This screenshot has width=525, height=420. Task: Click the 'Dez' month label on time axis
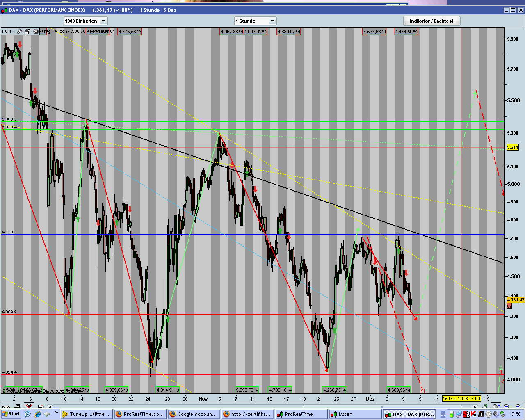coord(370,399)
